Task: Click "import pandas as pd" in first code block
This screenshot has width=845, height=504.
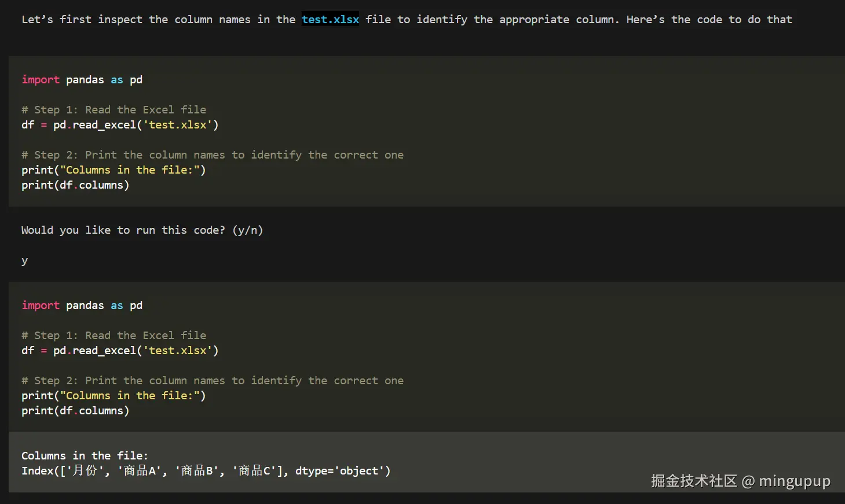Action: 82,80
